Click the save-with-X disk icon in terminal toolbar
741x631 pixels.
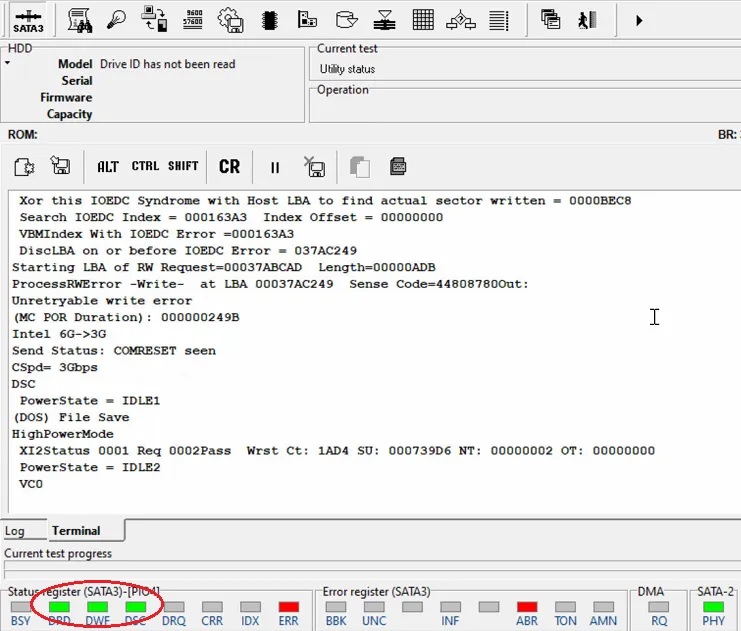pos(315,167)
